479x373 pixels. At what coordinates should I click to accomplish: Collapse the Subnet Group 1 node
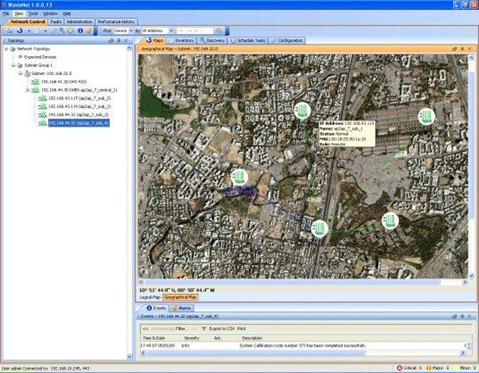(13, 65)
